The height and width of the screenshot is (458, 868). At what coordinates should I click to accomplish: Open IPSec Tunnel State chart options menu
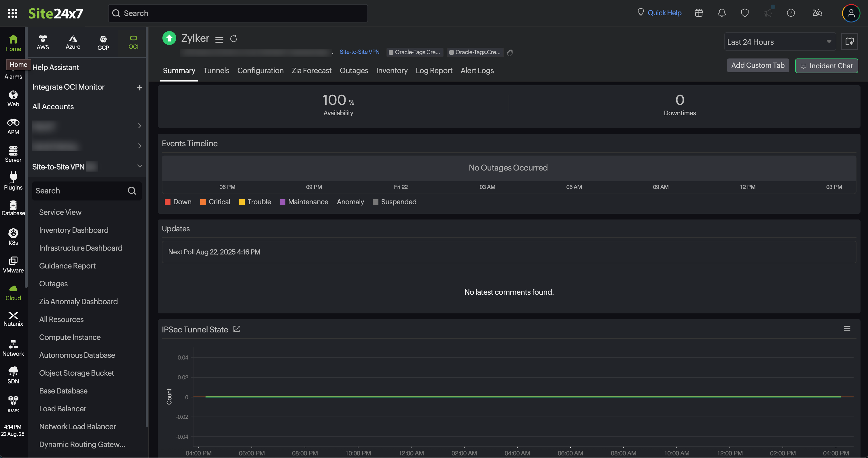click(847, 328)
